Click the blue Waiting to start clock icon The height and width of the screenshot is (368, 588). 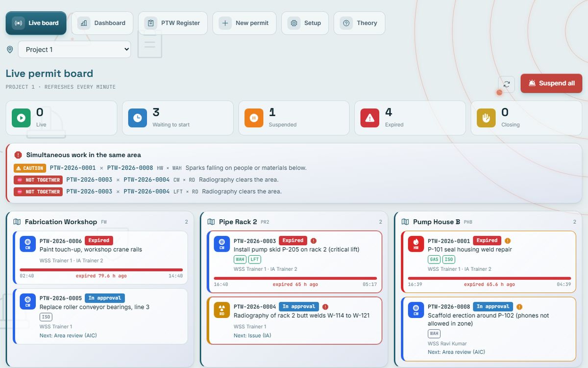[138, 118]
